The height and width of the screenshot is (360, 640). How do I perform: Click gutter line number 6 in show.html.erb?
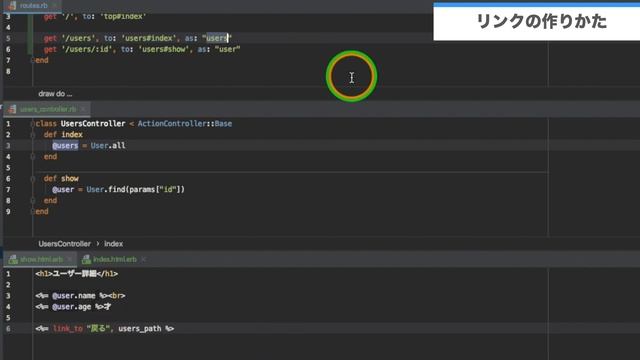[8, 329]
